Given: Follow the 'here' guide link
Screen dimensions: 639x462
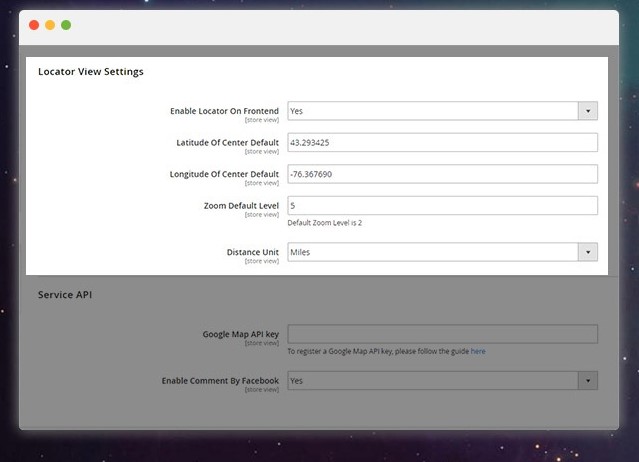Looking at the screenshot, I should click(x=478, y=352).
